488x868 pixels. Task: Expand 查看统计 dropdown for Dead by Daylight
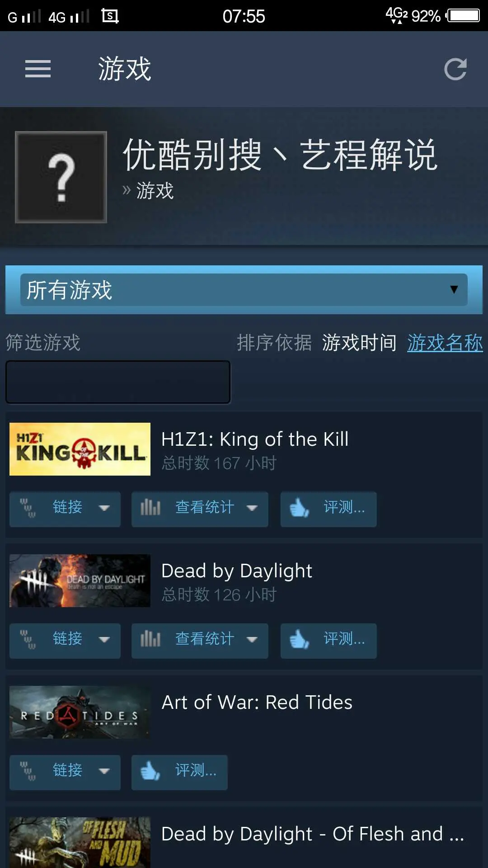click(x=252, y=640)
